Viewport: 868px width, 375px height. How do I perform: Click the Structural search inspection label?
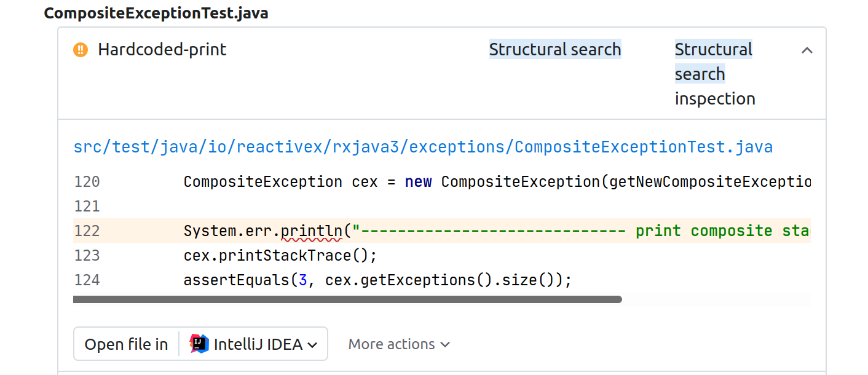714,73
